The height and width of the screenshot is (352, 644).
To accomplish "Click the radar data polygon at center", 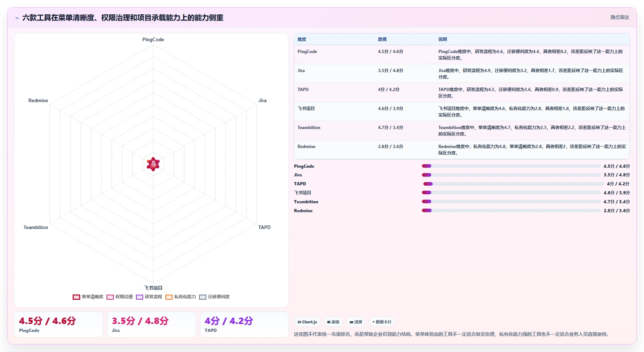I will [x=153, y=164].
